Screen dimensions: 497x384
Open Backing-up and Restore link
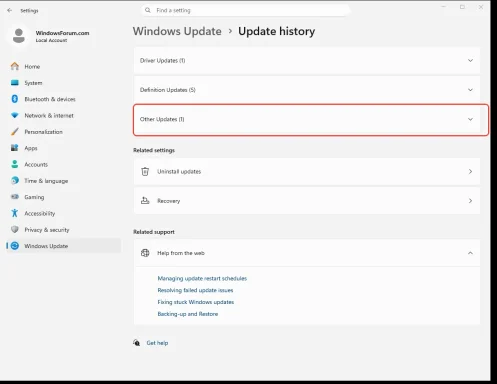point(188,314)
